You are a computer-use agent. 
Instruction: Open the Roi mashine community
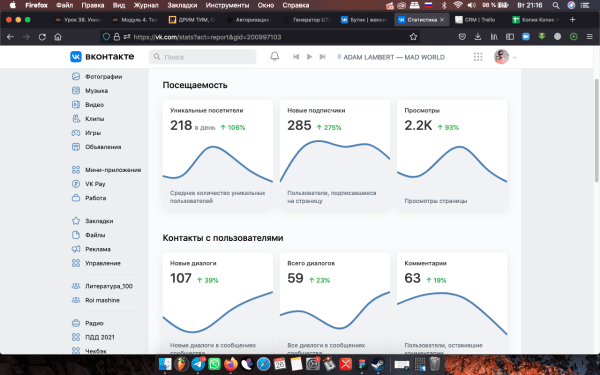click(96, 300)
